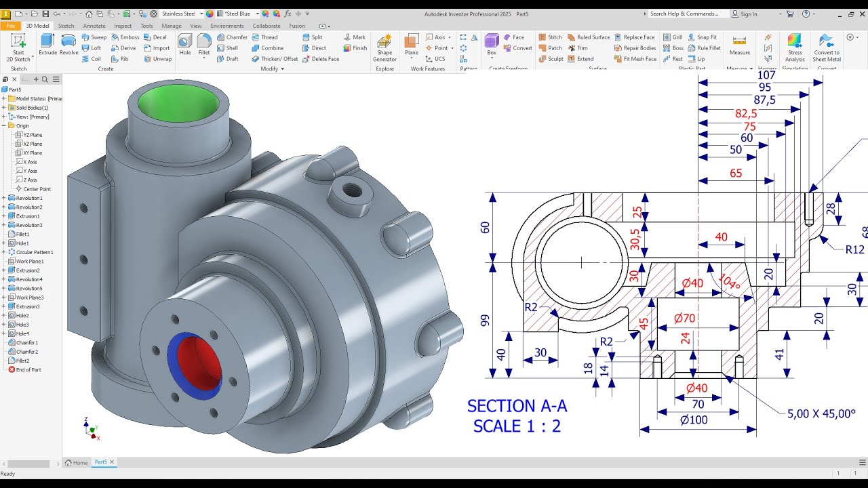Expand the Revolution1 feature node

3,198
